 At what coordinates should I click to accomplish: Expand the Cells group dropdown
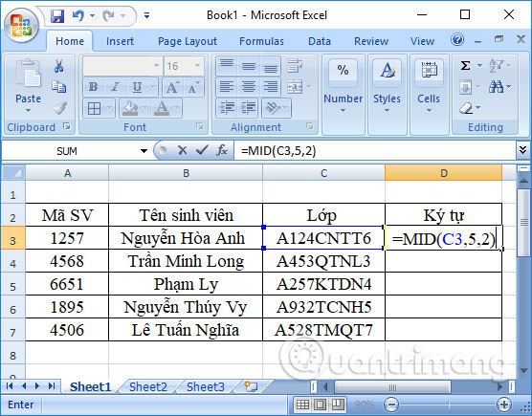(429, 111)
